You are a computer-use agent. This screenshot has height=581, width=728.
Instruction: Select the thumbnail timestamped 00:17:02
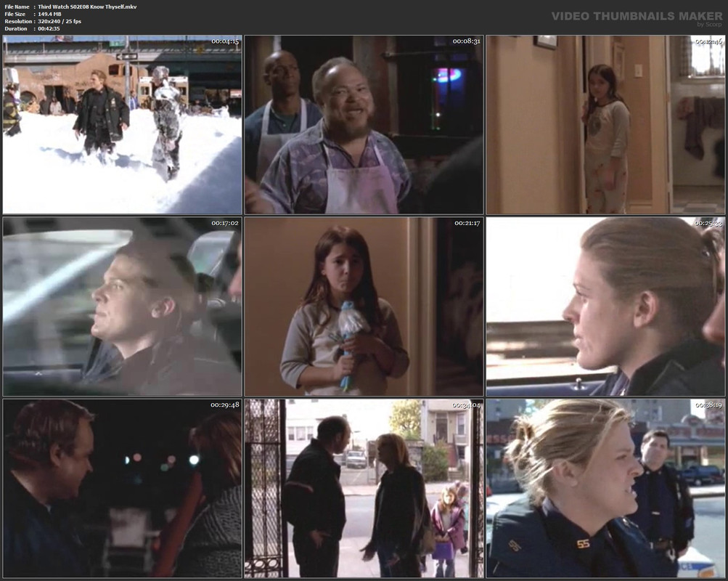[x=123, y=306]
